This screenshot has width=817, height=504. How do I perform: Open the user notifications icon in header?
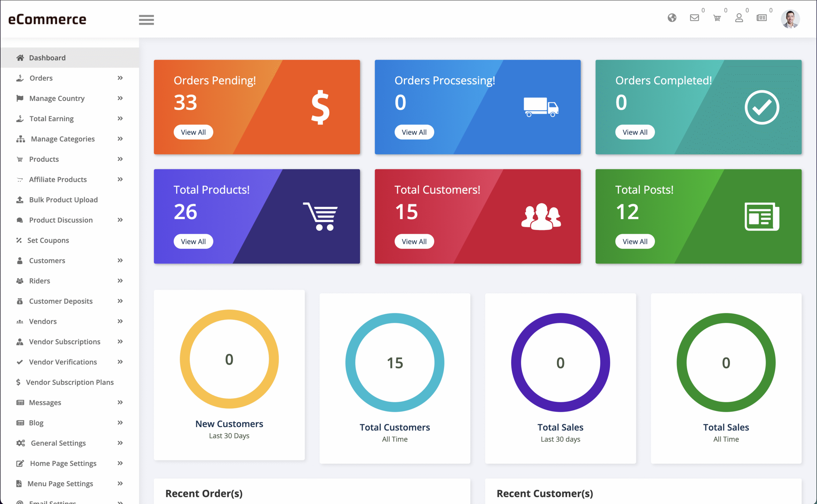pos(739,18)
